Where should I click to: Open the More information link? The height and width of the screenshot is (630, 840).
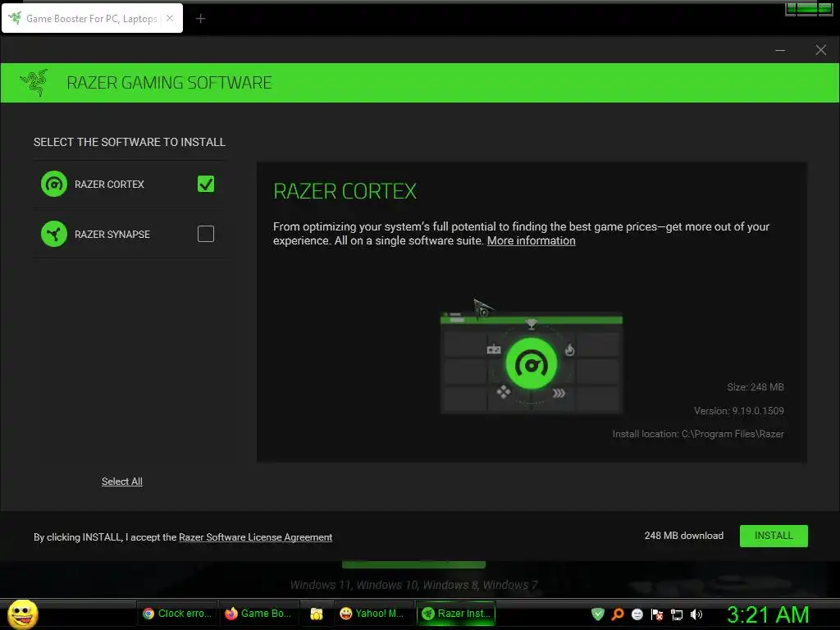tap(531, 240)
